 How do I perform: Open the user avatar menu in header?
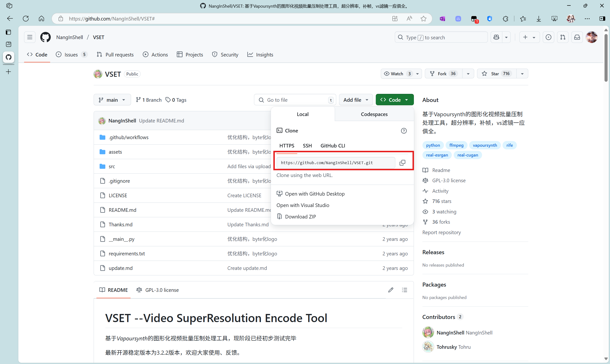(591, 37)
